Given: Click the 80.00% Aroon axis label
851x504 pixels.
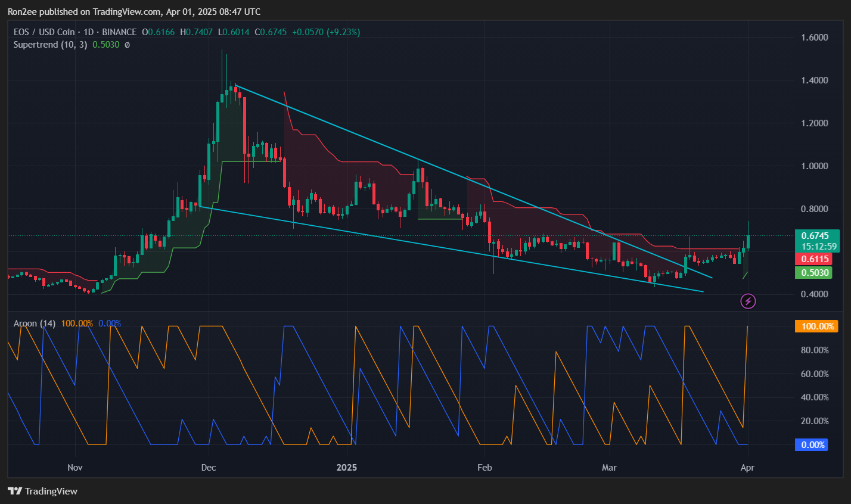Looking at the screenshot, I should (x=815, y=350).
